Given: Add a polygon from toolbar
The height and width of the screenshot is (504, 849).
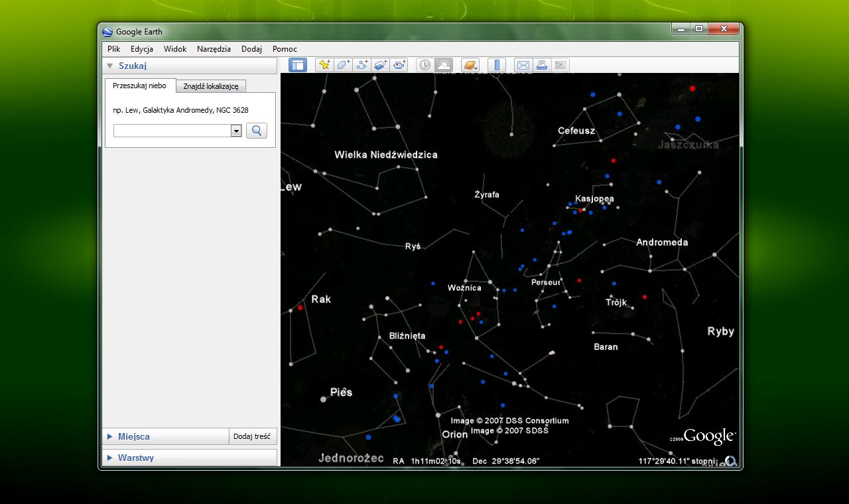Looking at the screenshot, I should tap(343, 65).
